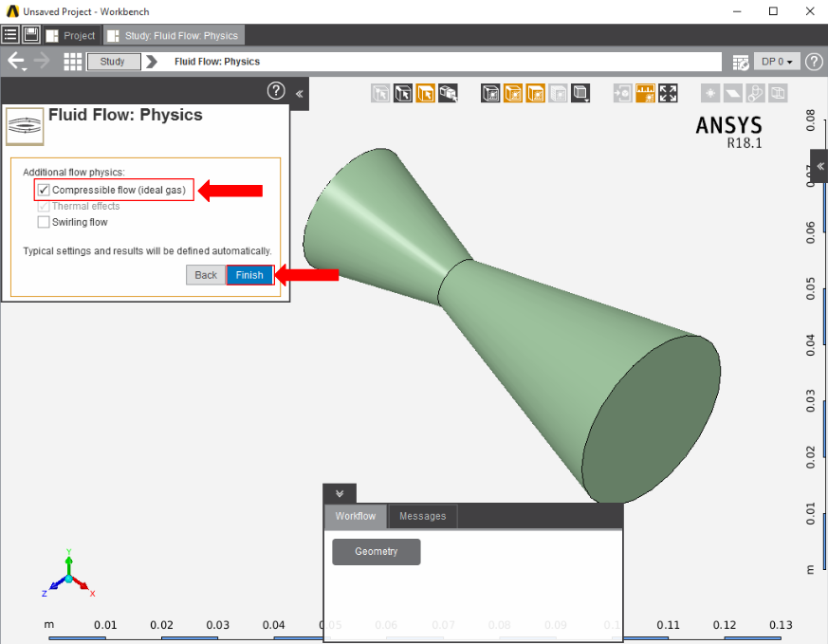Image resolution: width=828 pixels, height=644 pixels.
Task: Click the grayed point creation icon
Action: tap(710, 94)
